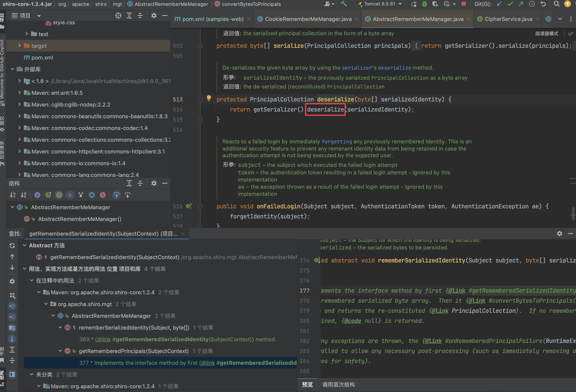Toggle show fields (f) in structure panel

(59, 195)
